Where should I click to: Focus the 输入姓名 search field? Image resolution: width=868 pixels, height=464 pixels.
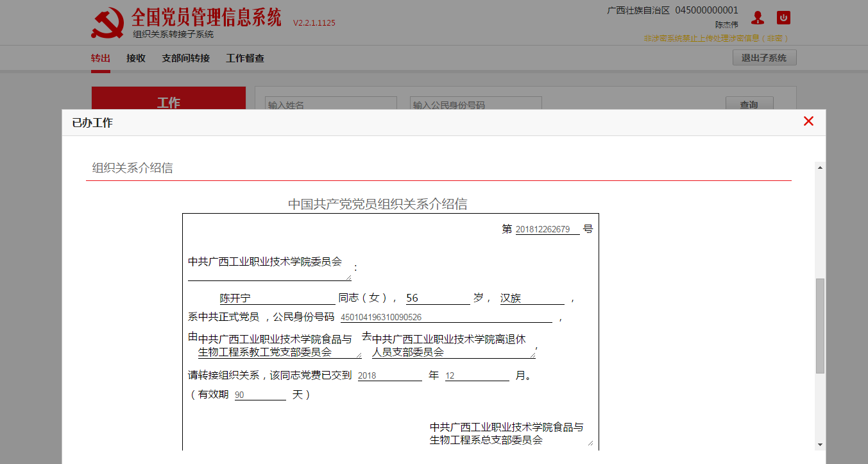coord(331,104)
